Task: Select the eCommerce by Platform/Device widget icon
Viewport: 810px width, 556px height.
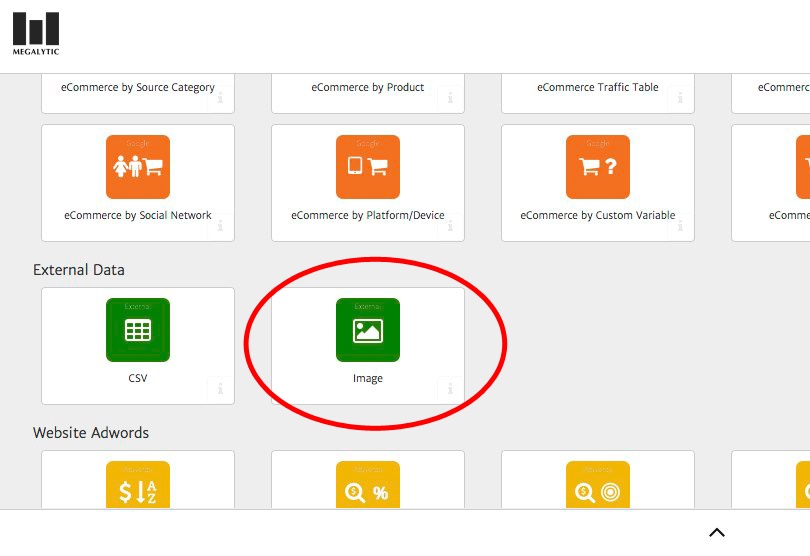Action: point(368,167)
